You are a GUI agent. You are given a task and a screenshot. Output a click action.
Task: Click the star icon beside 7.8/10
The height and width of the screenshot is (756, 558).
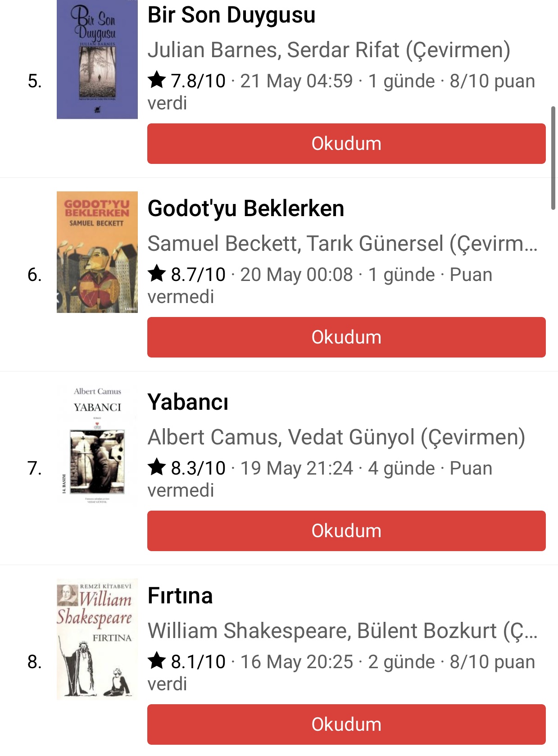[157, 81]
